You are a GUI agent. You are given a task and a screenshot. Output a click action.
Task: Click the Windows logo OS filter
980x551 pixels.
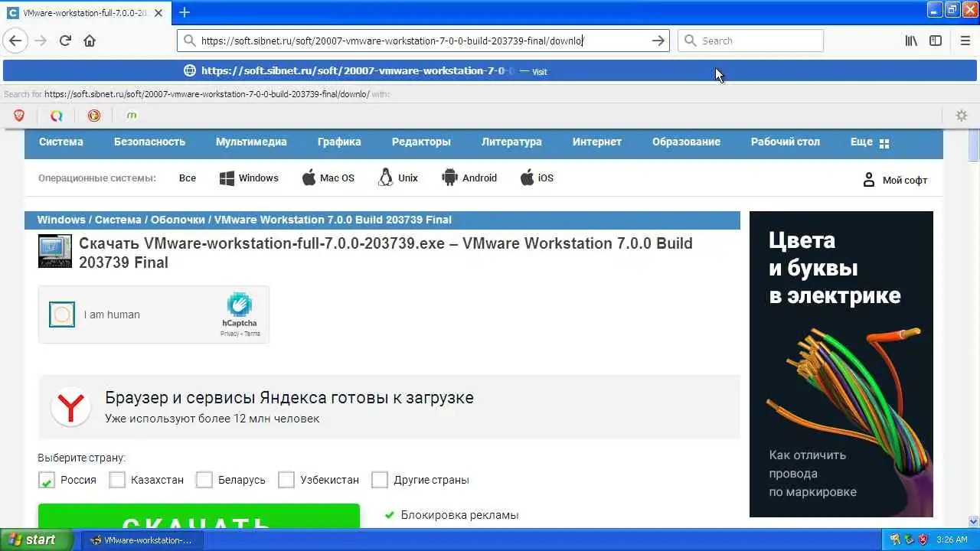(227, 178)
